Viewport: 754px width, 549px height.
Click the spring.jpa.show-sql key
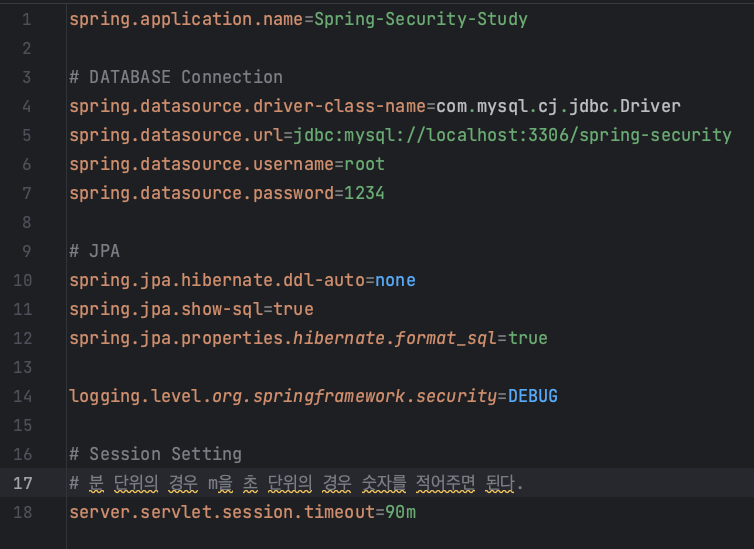[x=166, y=309]
